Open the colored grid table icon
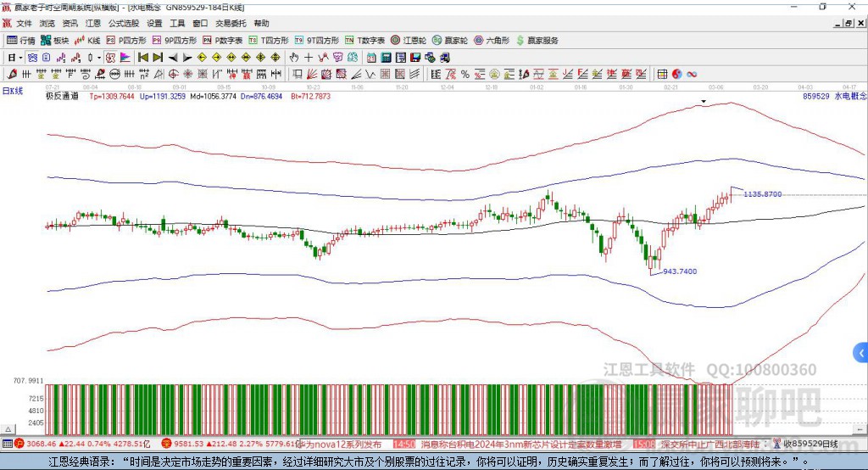Screen dimensions: 868x470 (x=662, y=75)
